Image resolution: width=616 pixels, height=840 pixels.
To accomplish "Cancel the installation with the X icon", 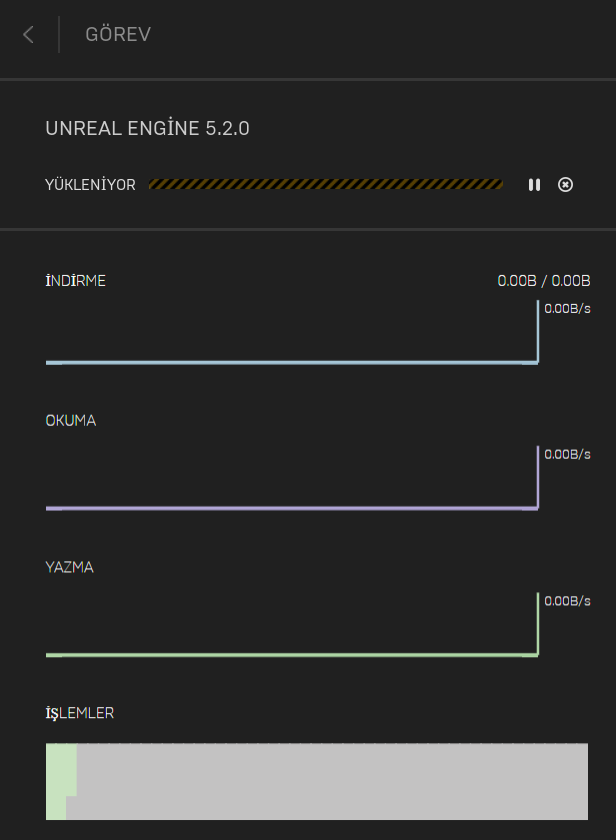I will 565,185.
